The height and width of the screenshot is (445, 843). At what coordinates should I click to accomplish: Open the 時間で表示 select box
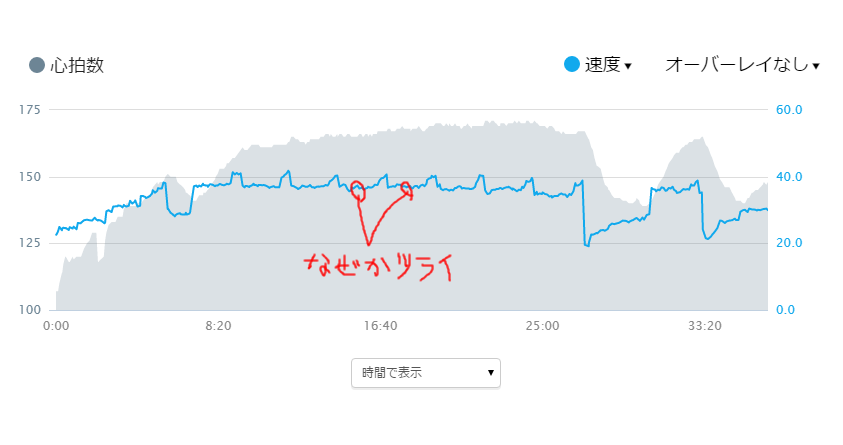tap(426, 373)
